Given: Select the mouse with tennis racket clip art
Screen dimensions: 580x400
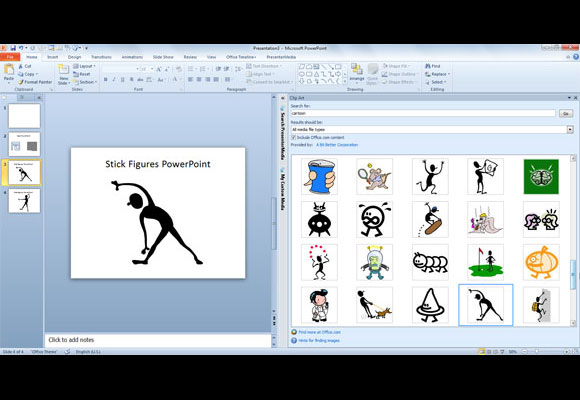Looking at the screenshot, I should (374, 177).
